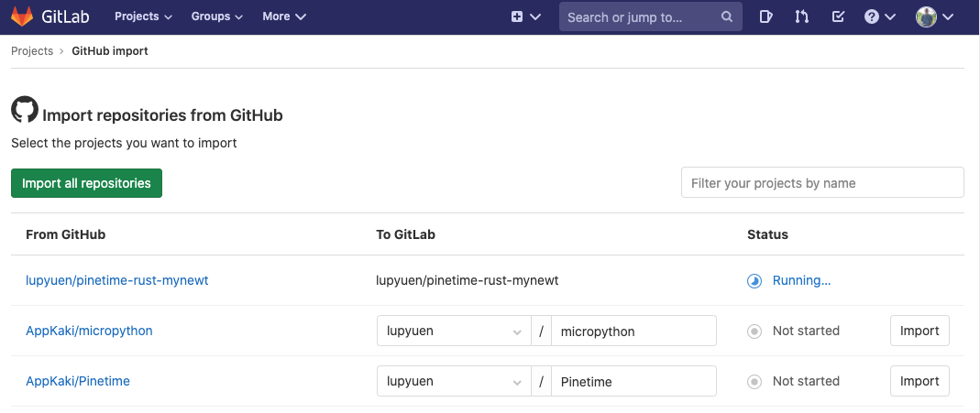Import the AppKaki/Pinetime repository
Viewport: 980px width, 413px height.
coord(919,382)
